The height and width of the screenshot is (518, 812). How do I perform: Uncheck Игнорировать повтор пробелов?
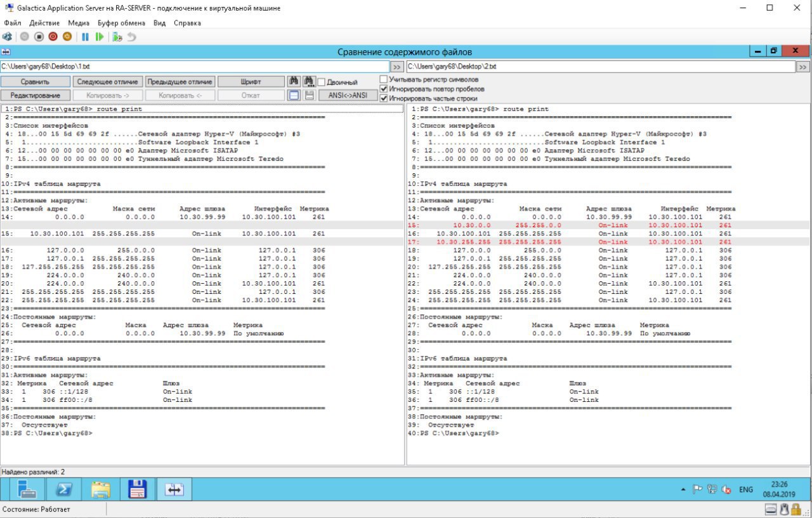(x=383, y=89)
